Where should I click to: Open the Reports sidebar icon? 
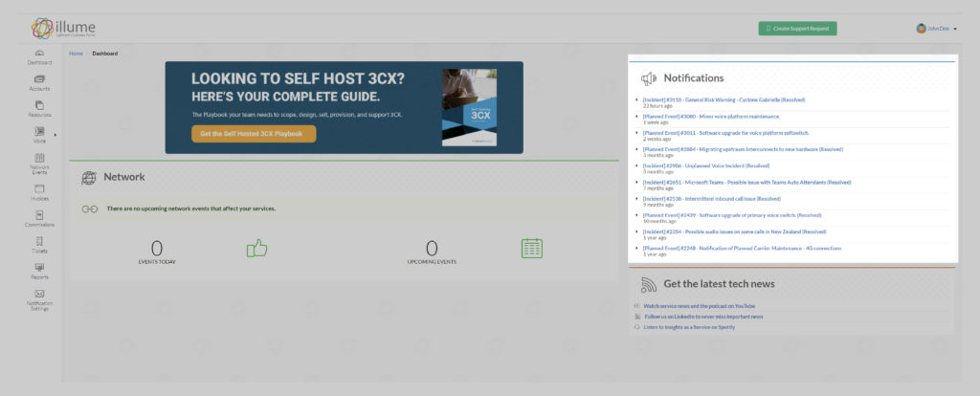[x=39, y=271]
